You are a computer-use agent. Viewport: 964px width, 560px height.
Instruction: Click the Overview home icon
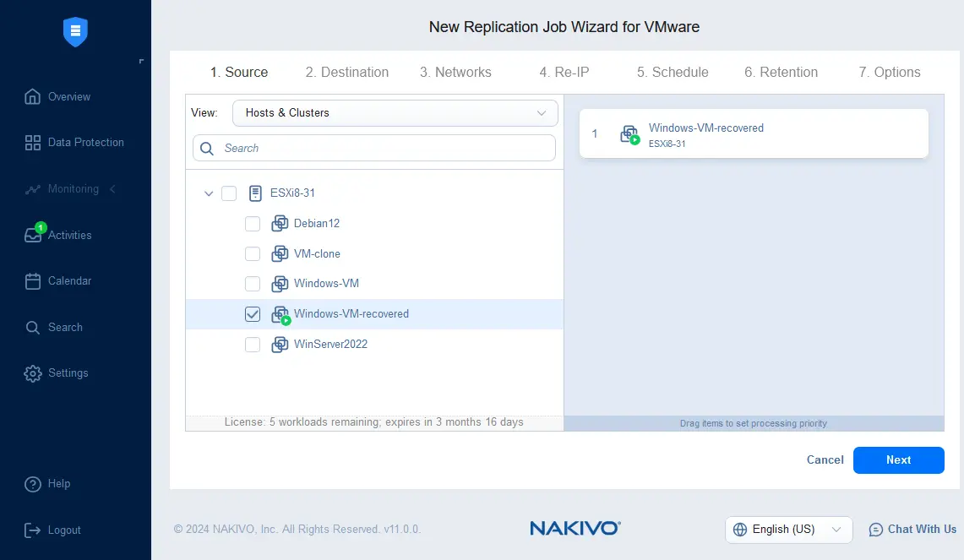(x=33, y=96)
